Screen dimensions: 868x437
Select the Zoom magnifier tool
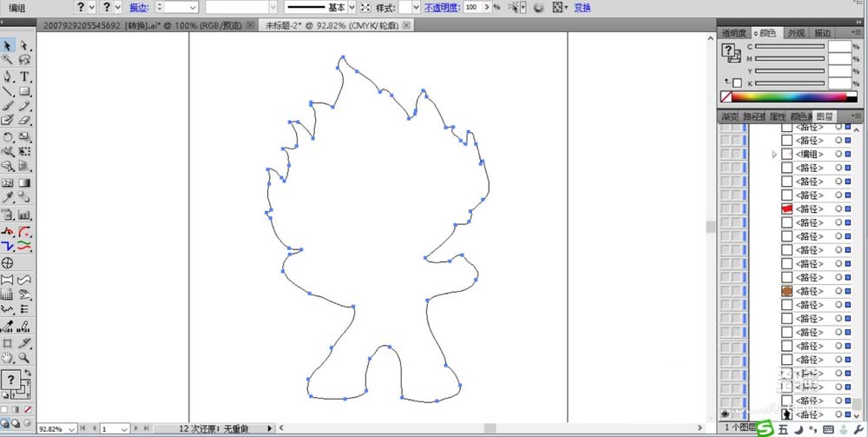pos(24,358)
